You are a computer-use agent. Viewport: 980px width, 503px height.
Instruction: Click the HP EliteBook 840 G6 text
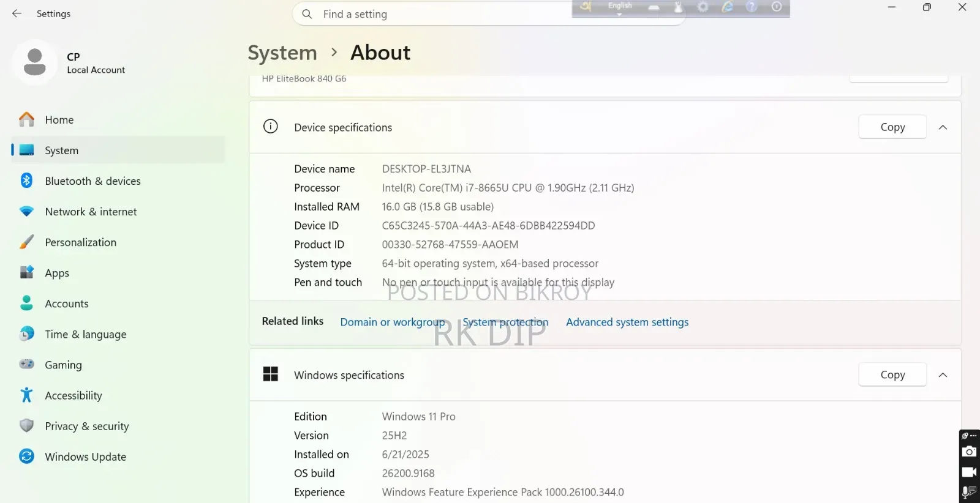[x=304, y=79]
